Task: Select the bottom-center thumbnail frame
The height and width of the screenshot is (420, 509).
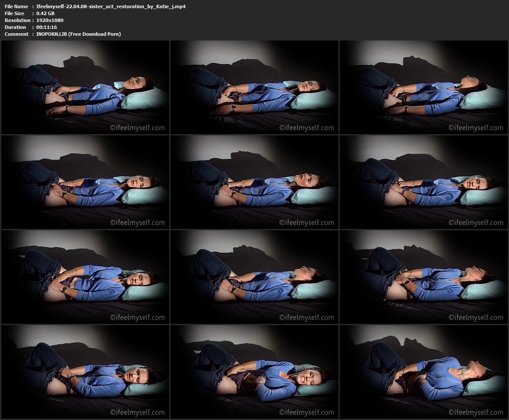Action: [x=254, y=372]
